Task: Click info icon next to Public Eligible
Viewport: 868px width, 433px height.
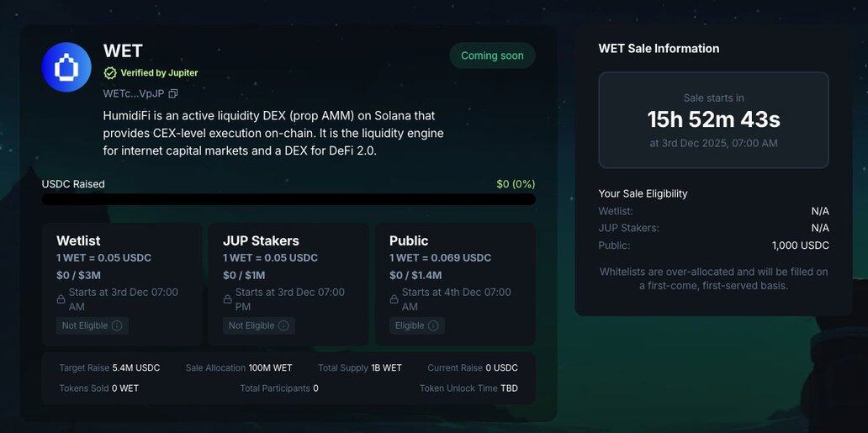Action: coord(433,325)
